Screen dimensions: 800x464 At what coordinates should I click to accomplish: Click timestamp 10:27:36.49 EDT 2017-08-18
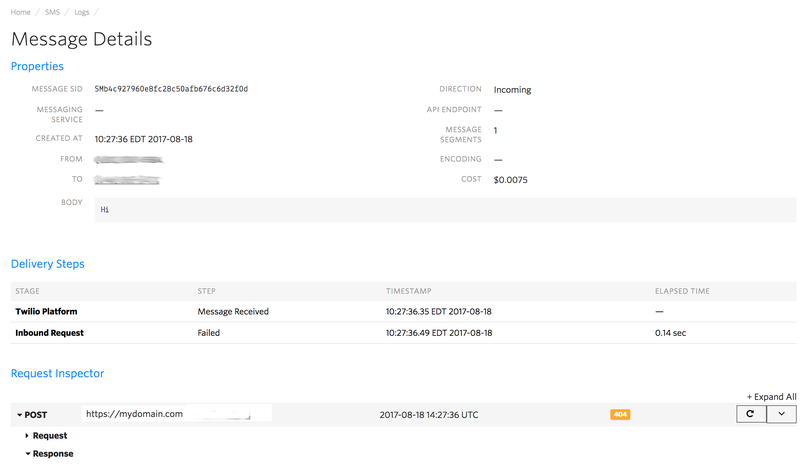point(439,333)
